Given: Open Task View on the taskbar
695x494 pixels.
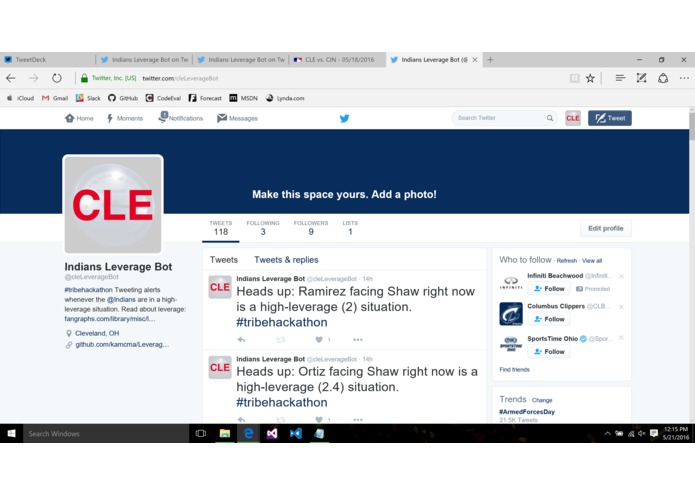Looking at the screenshot, I should coord(201,433).
